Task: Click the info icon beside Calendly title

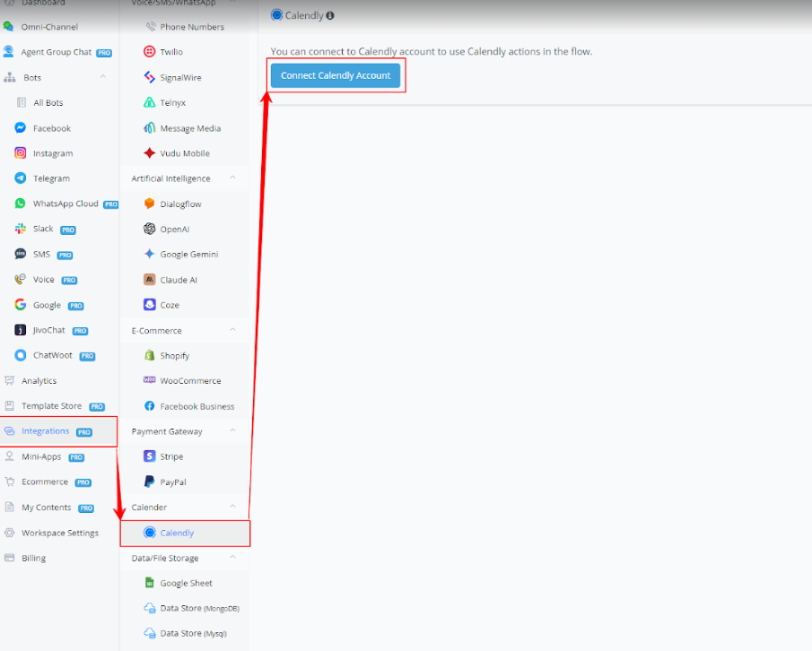Action: pyautogui.click(x=330, y=16)
